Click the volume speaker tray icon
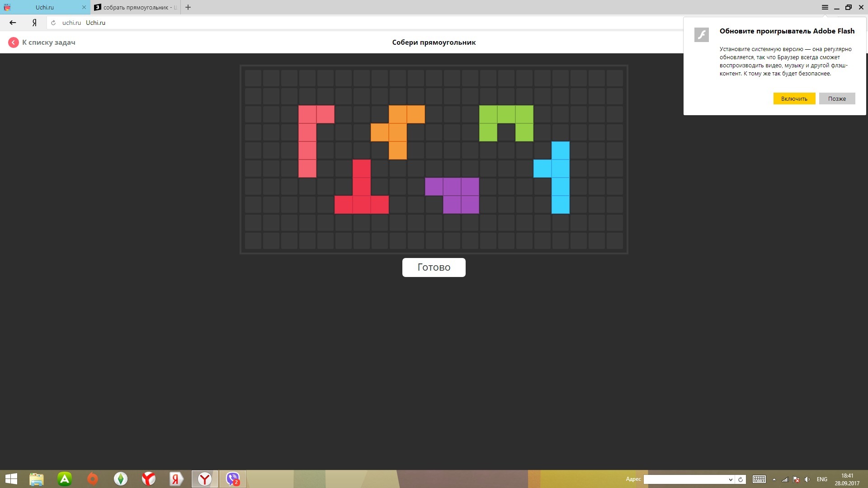The width and height of the screenshot is (868, 488). [807, 479]
